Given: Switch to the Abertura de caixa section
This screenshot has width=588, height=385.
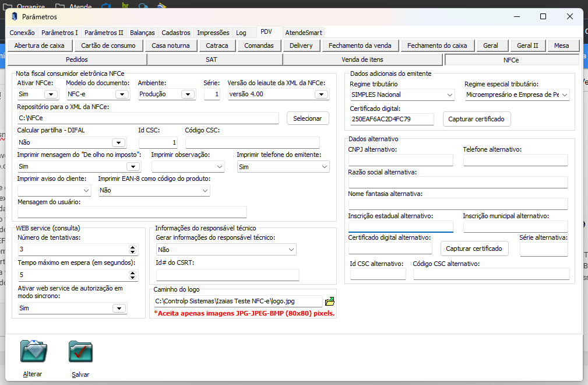Looking at the screenshot, I should click(40, 45).
